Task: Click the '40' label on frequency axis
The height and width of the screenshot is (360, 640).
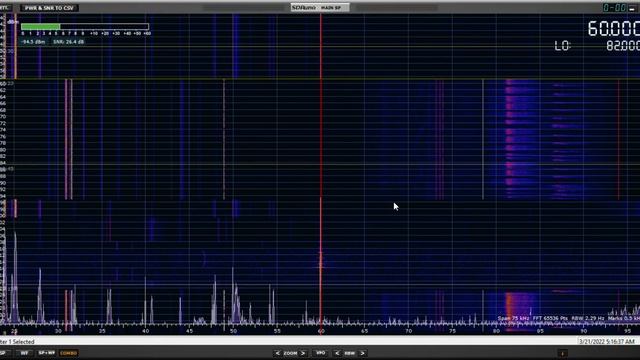Action: (146, 331)
